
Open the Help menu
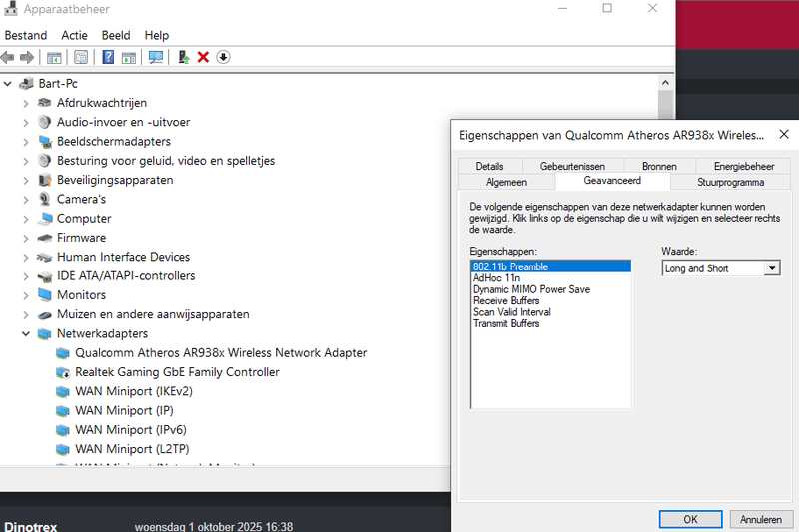(x=157, y=35)
